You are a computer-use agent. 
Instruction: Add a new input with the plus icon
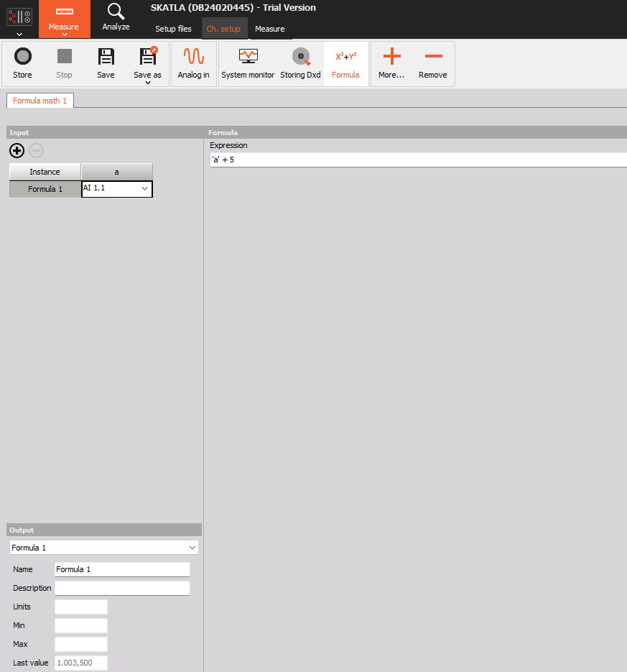point(17,151)
